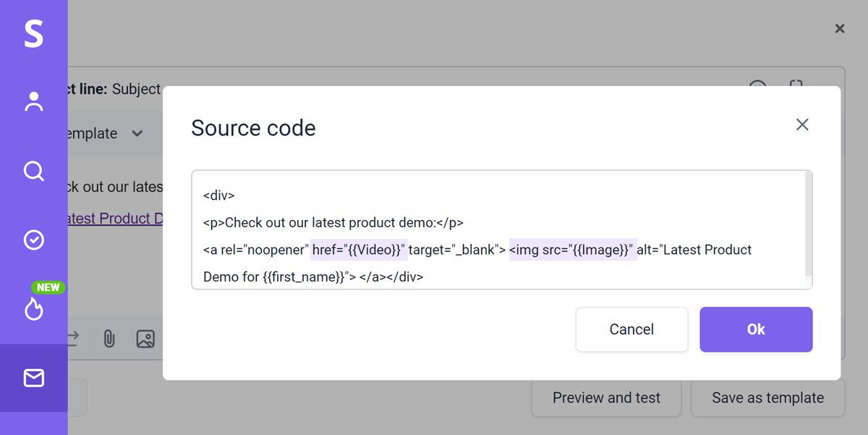Click the Preview and test button
The width and height of the screenshot is (868, 435).
tap(606, 398)
